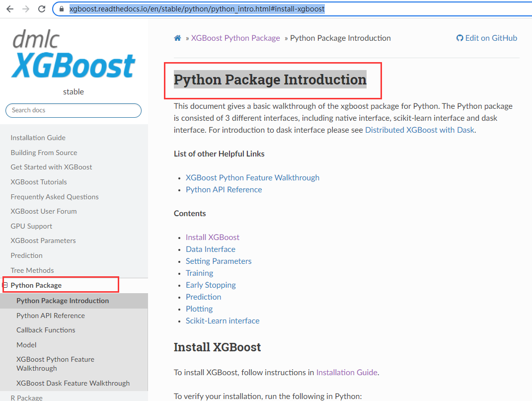Open R Package in sidebar
Viewport: 532px width, 401px height.
[26, 398]
